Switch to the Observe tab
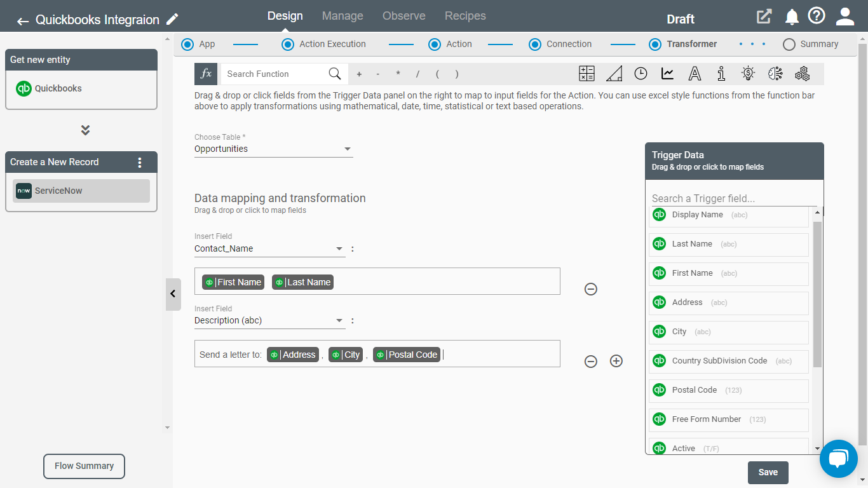The height and width of the screenshot is (488, 868). pyautogui.click(x=404, y=16)
